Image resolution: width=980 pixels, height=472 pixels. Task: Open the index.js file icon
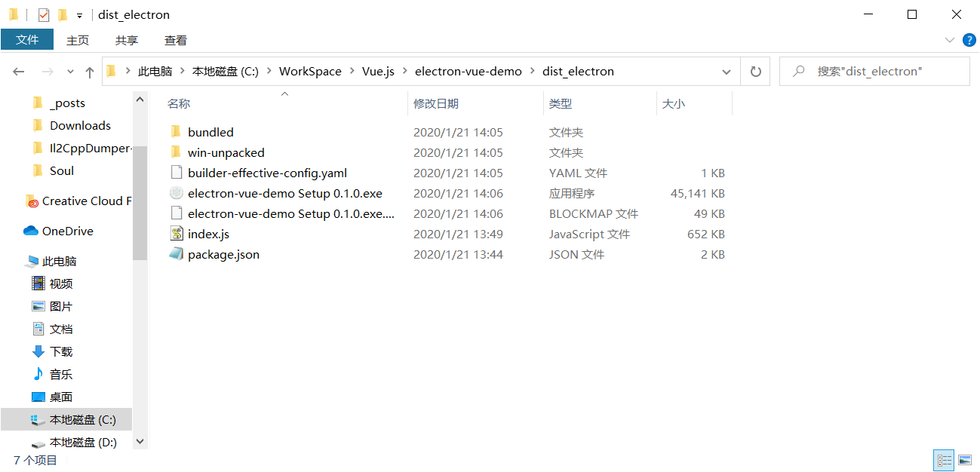176,234
